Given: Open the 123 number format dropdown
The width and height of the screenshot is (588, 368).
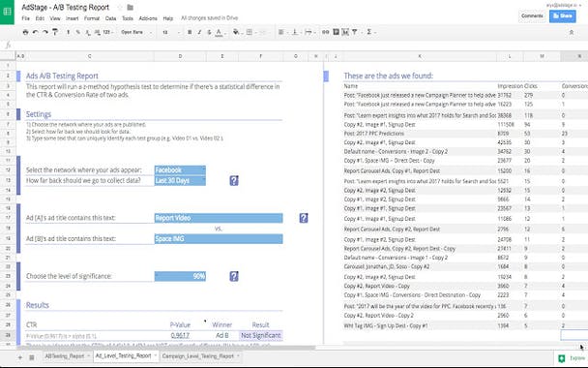Looking at the screenshot, I should pyautogui.click(x=108, y=32).
